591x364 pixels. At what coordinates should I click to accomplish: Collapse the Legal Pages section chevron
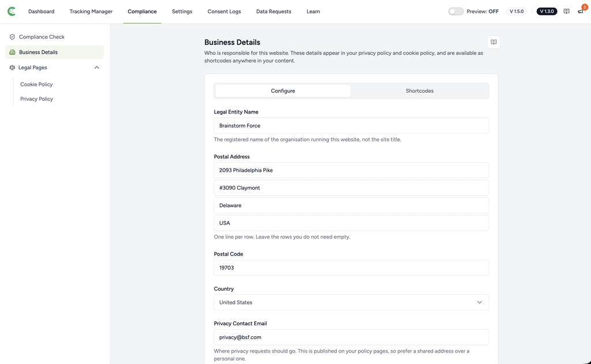tap(97, 67)
